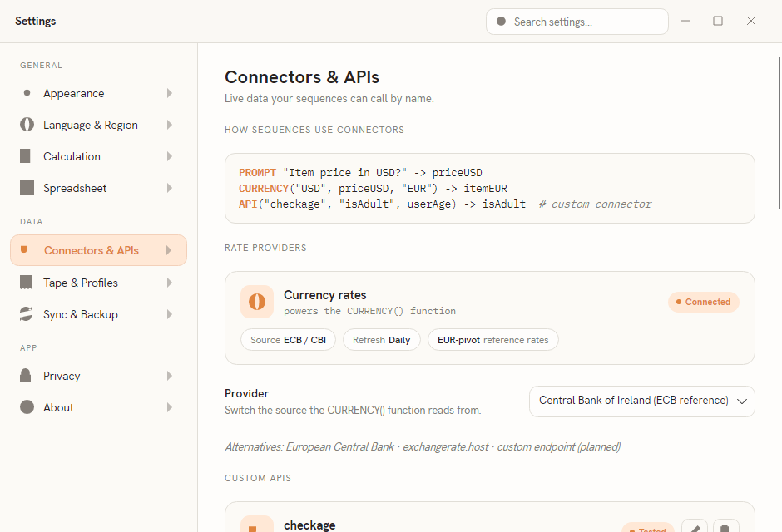
Task: Click PROMPT code line
Action: coord(360,172)
